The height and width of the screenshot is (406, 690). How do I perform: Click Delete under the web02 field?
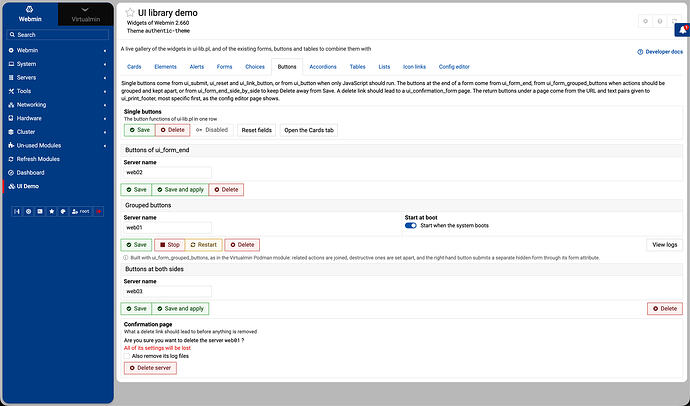tap(226, 190)
